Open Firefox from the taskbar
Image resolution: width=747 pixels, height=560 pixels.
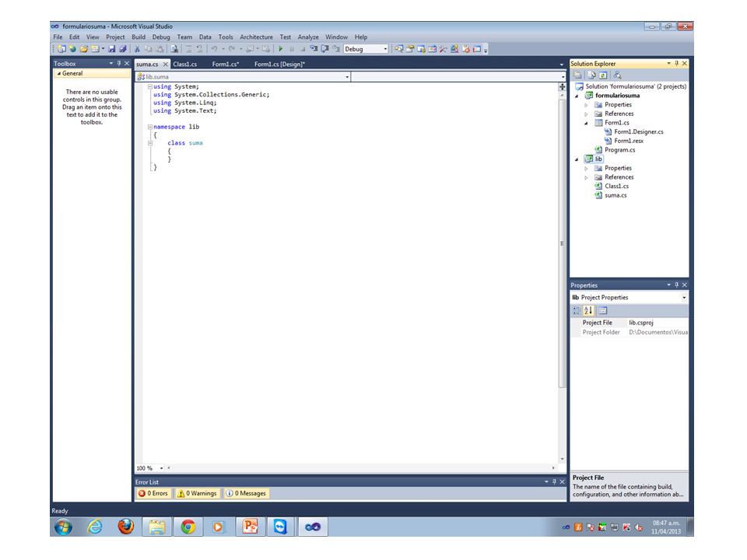pyautogui.click(x=126, y=527)
